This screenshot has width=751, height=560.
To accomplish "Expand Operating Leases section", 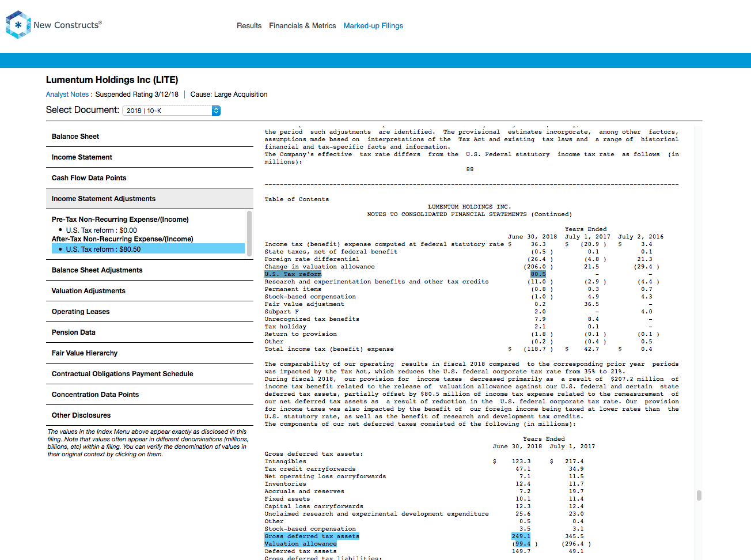I will [150, 312].
